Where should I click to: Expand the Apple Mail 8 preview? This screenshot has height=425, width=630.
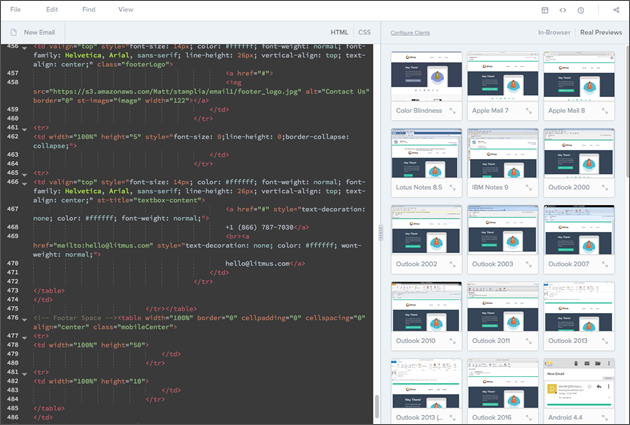[605, 111]
